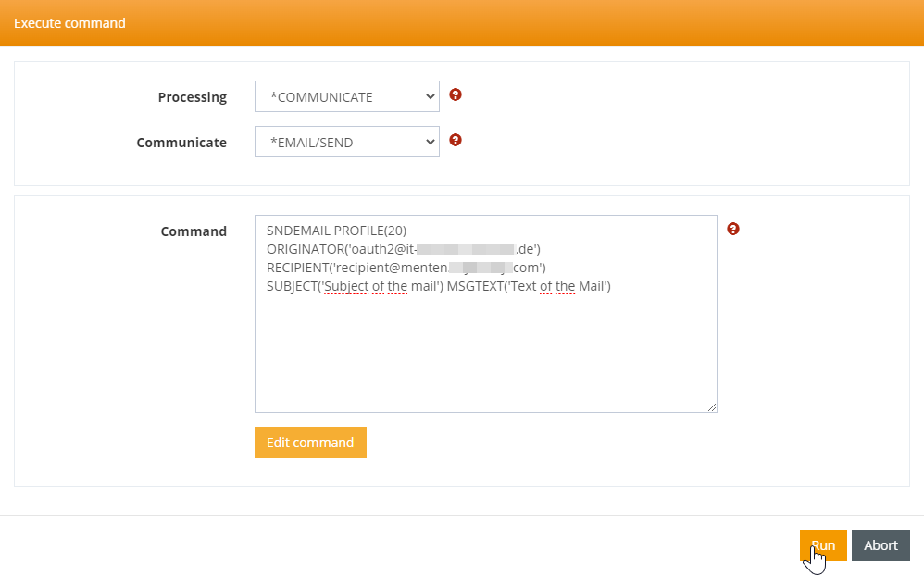Click the Execute command dialog title
Viewport: 924px width, 575px height.
pos(69,22)
